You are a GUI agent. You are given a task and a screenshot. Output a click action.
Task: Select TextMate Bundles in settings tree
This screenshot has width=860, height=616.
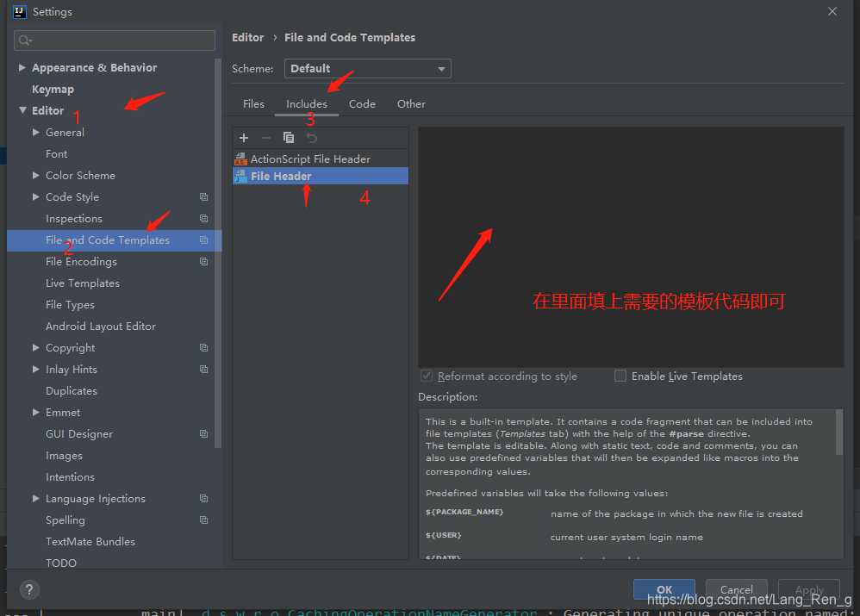[90, 541]
